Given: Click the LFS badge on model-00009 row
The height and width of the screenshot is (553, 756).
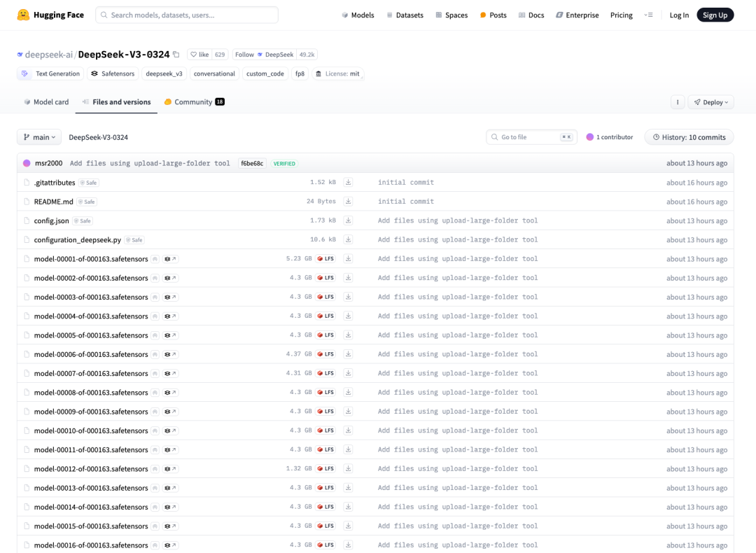Looking at the screenshot, I should coord(326,412).
